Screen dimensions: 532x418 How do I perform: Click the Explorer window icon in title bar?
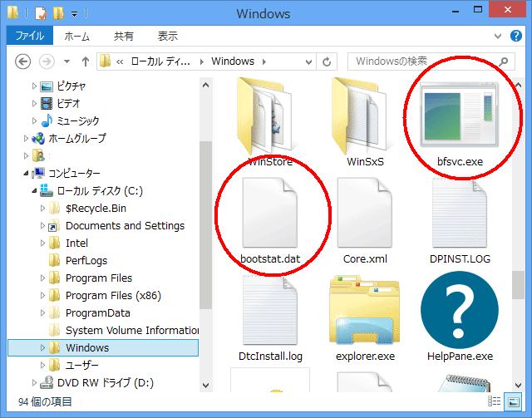[13, 13]
